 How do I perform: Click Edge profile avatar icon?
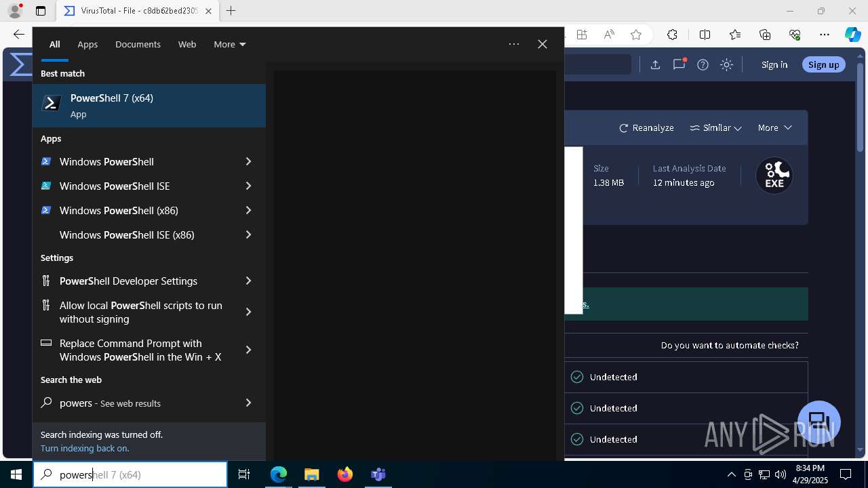click(15, 11)
